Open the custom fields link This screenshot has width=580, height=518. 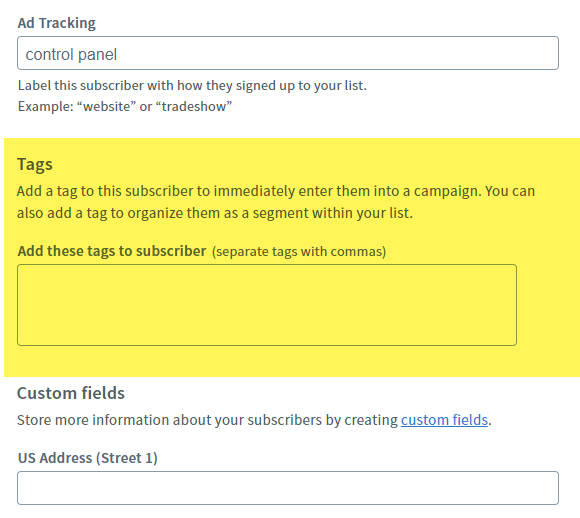[x=444, y=420]
